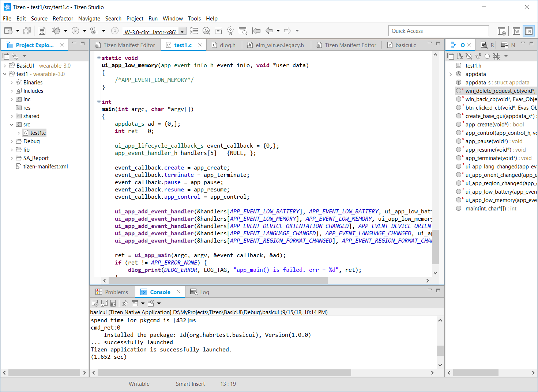This screenshot has height=392, width=538.
Task: Toggle Scroll Lock in Console toolbar
Action: pos(104,303)
